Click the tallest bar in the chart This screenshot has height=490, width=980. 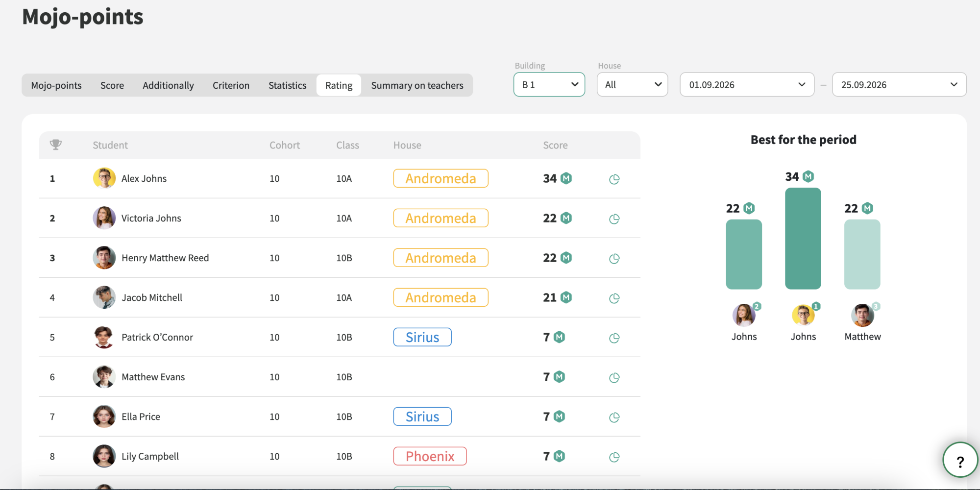pos(803,238)
